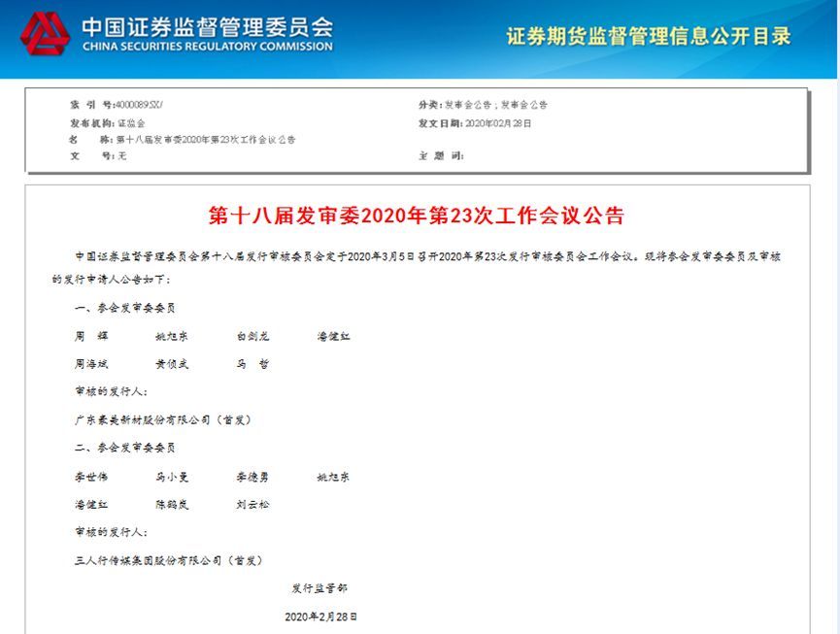The image size is (840, 634).
Task: Select 姚旭东 beside 李德勇 in second group
Action: [333, 477]
